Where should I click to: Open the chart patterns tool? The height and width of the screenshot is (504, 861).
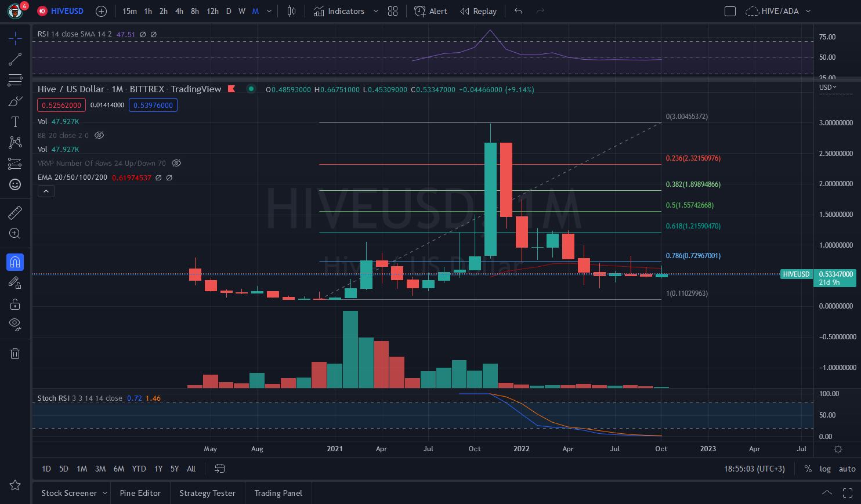click(15, 143)
